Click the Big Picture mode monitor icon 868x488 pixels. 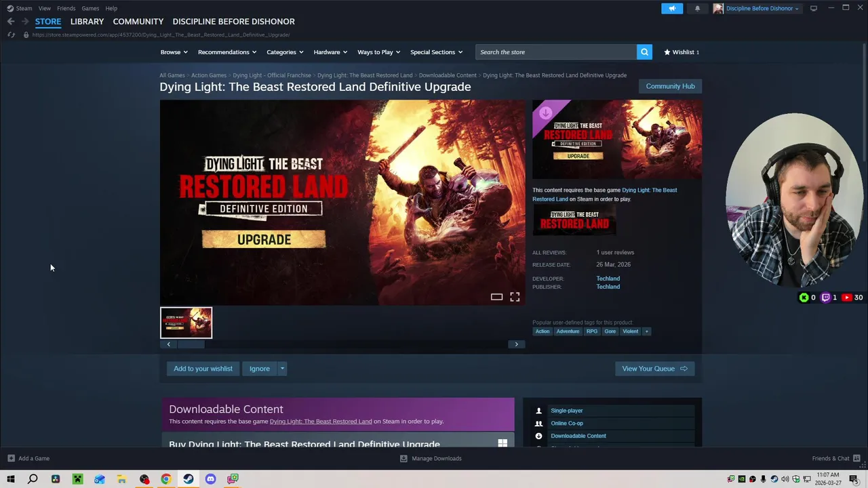[814, 8]
